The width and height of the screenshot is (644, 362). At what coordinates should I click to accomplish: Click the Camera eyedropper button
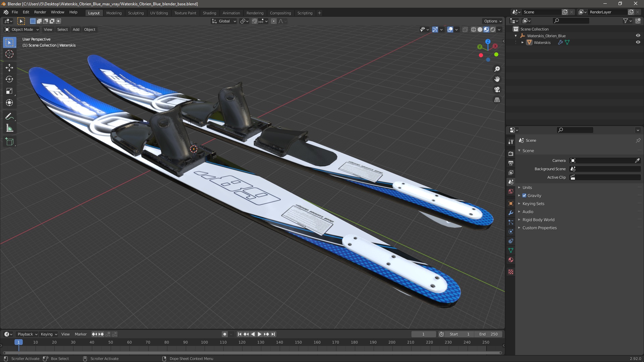click(x=637, y=161)
